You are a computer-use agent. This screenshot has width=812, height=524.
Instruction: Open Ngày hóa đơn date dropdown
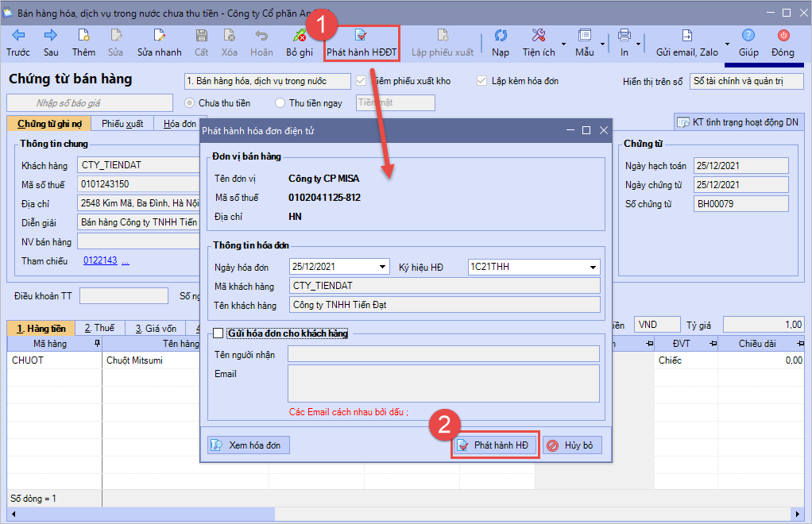pos(382,267)
